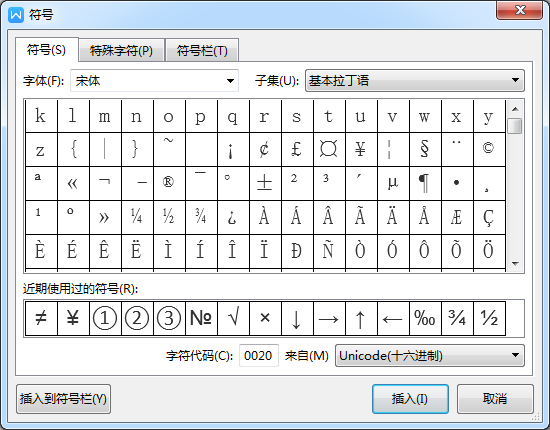Screen dimensions: 550x430
Task: Select recent numero № symbol
Action: pyautogui.click(x=201, y=318)
